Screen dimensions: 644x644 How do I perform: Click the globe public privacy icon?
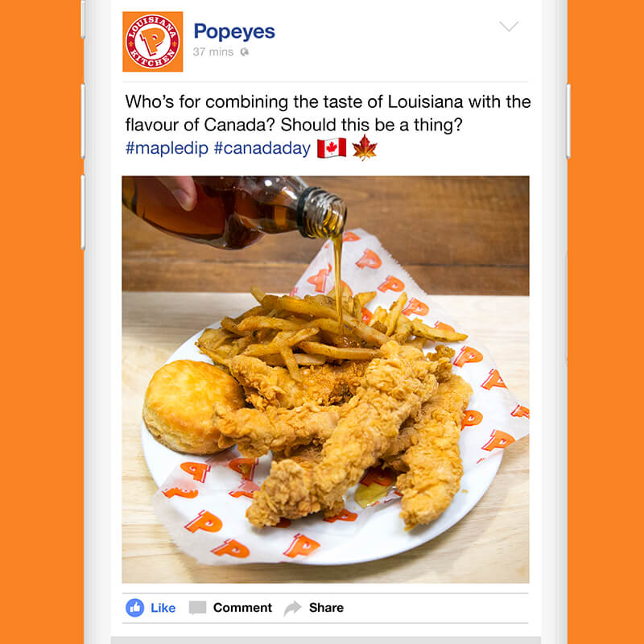(245, 52)
